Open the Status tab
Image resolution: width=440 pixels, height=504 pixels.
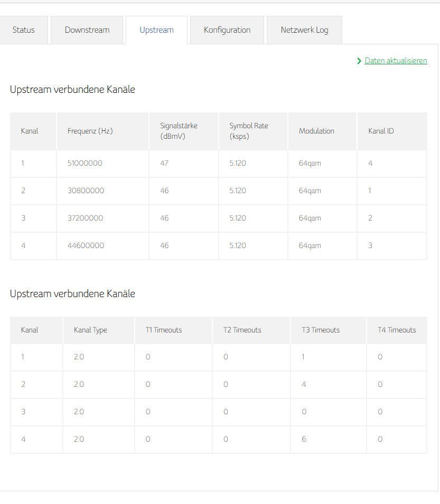pyautogui.click(x=24, y=30)
